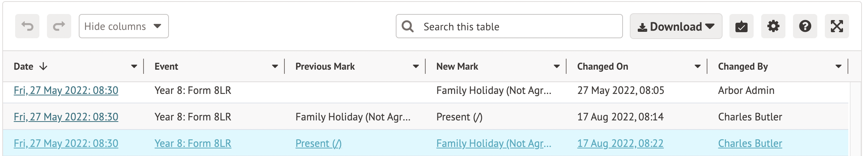Screen dimensions: 868x156
Task: Expand the Event column options
Action: [275, 67]
